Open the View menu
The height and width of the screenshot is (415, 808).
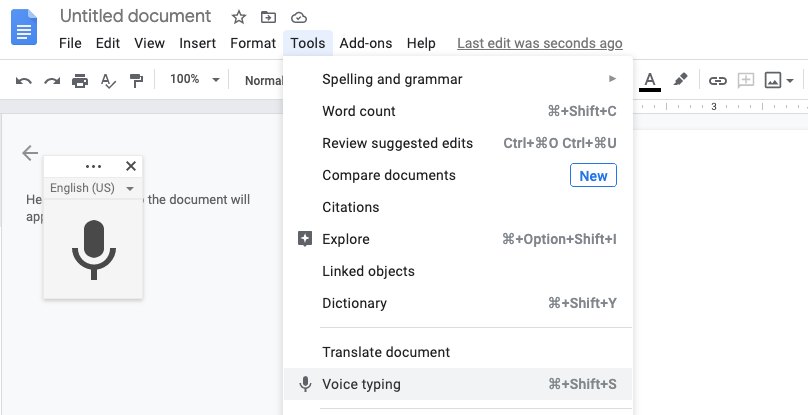click(x=149, y=43)
